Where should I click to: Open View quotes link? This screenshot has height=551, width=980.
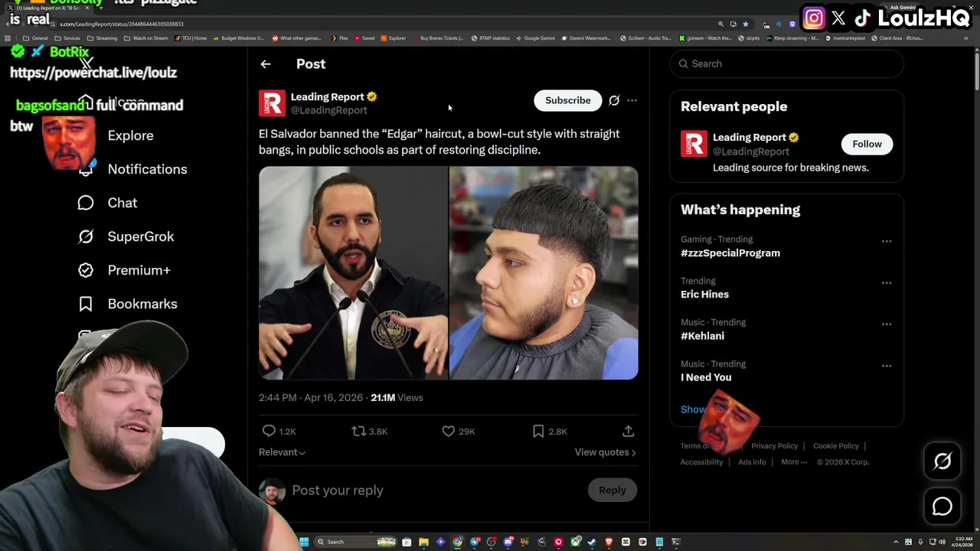click(605, 452)
